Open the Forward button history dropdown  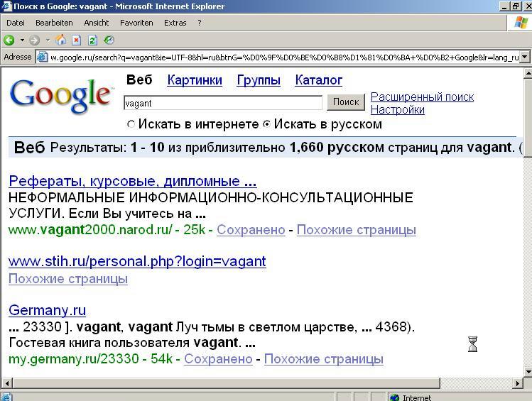click(x=48, y=40)
